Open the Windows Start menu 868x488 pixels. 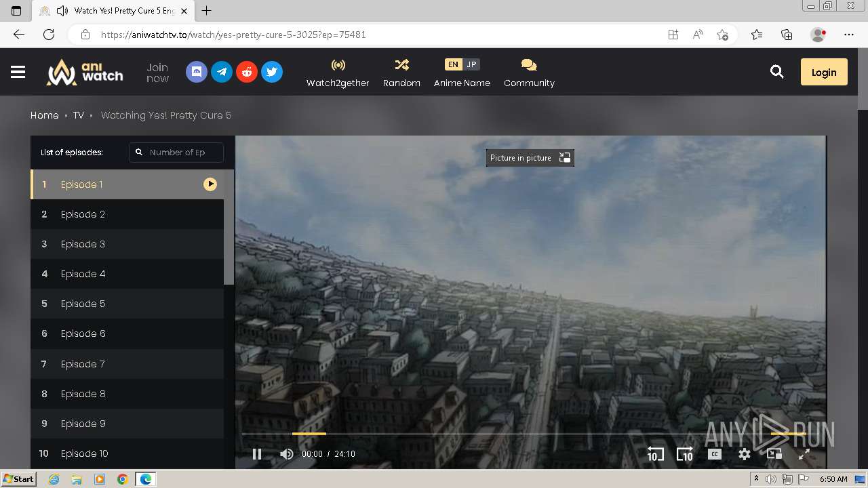tap(18, 479)
